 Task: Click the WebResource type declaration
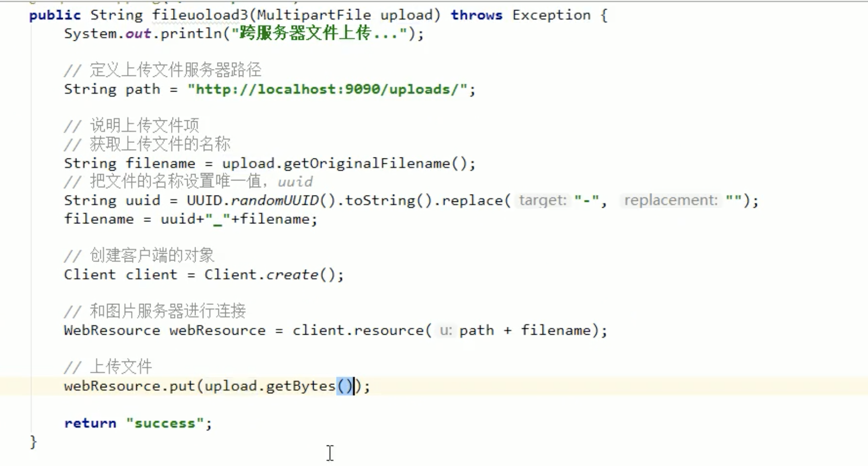112,331
